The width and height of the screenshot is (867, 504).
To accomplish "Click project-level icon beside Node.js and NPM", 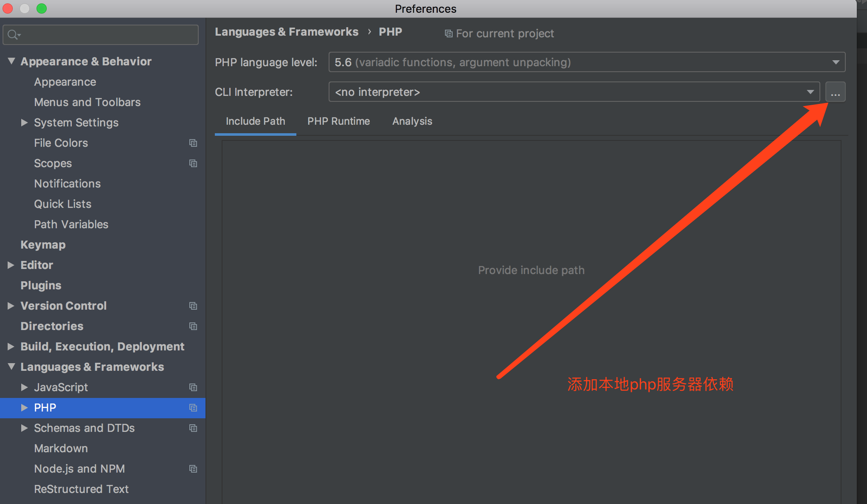I will pos(193,469).
